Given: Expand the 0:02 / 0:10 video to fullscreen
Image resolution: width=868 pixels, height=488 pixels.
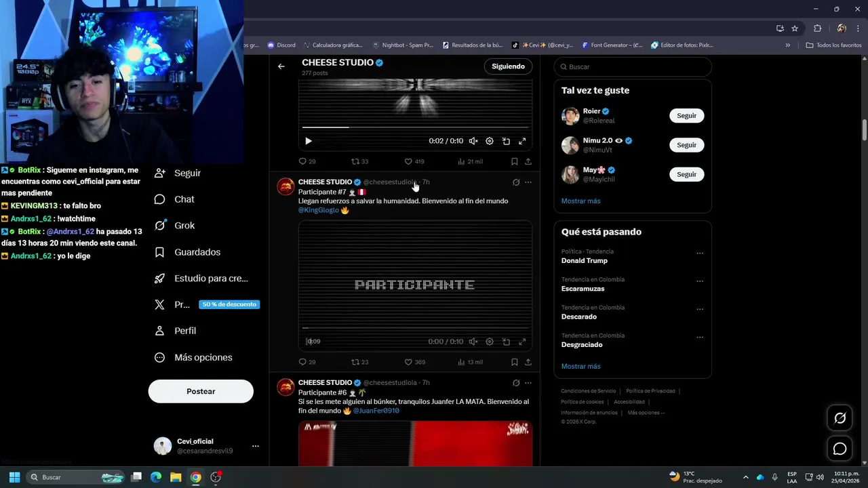Looking at the screenshot, I should coord(522,141).
